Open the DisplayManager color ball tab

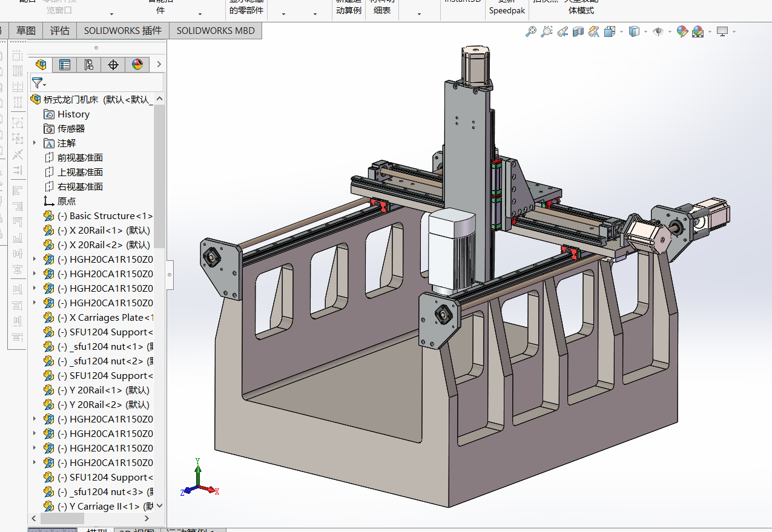(137, 65)
